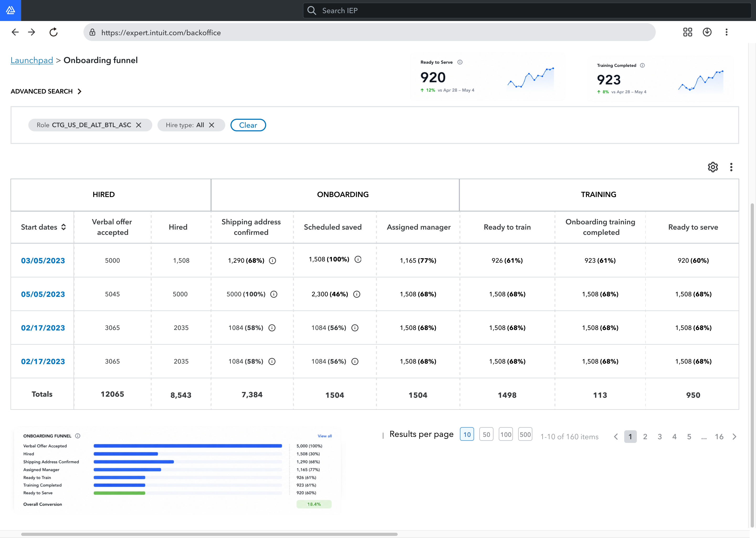Click the info icon beside 5000 (100%)
The height and width of the screenshot is (538, 756).
[x=274, y=294]
